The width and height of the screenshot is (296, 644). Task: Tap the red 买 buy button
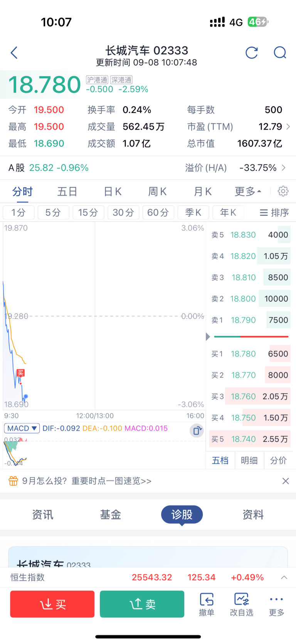[x=52, y=604]
